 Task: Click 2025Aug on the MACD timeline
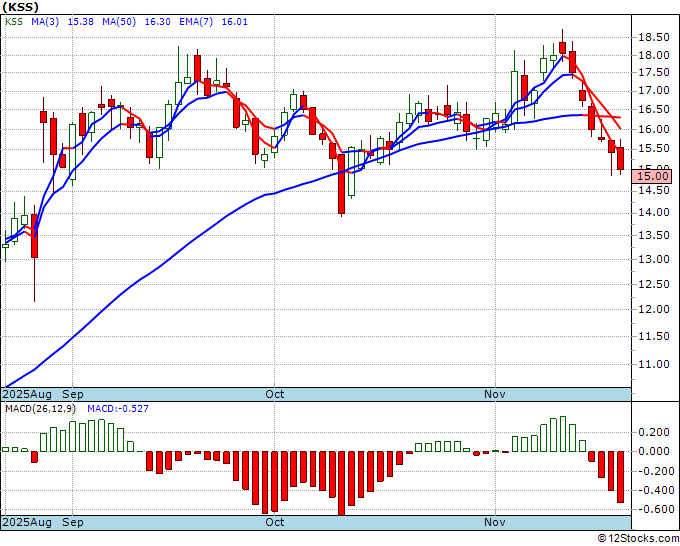[27, 522]
